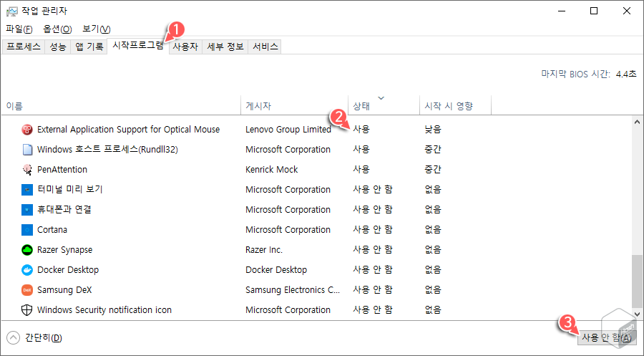Viewport: 644px width, 356px height.
Task: Maximize the 작업 관리자 window
Action: click(594, 11)
